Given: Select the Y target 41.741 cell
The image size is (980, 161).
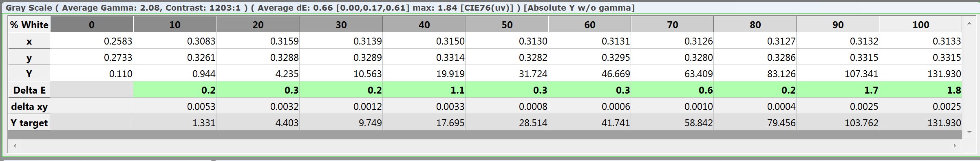Looking at the screenshot, I should tap(590, 123).
